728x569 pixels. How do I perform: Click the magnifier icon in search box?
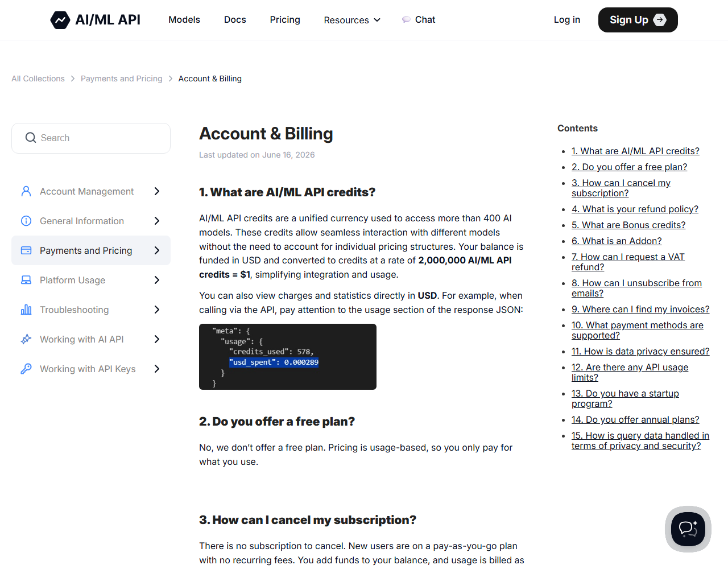pos(31,138)
